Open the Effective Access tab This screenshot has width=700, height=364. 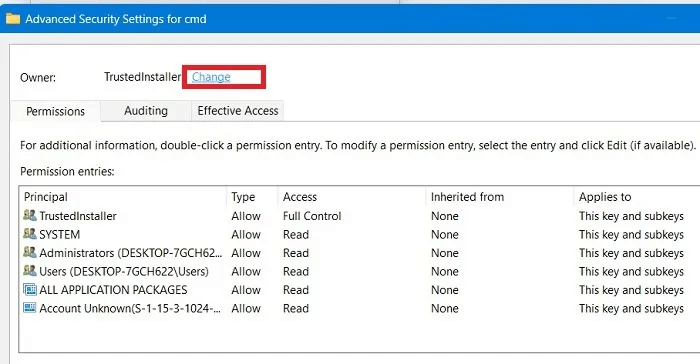coord(238,111)
